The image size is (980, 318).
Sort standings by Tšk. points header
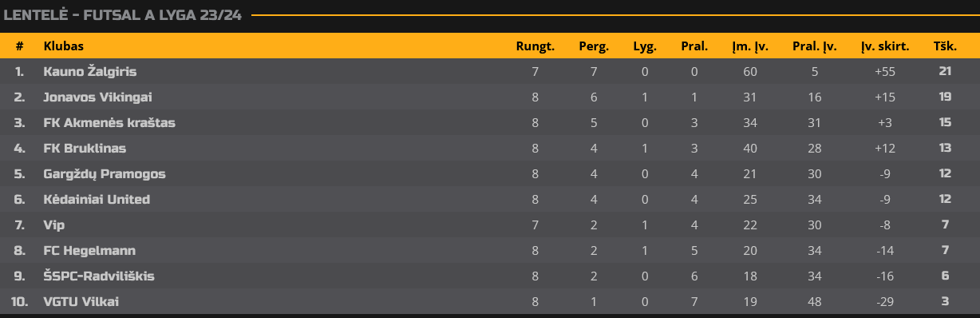coord(945,46)
